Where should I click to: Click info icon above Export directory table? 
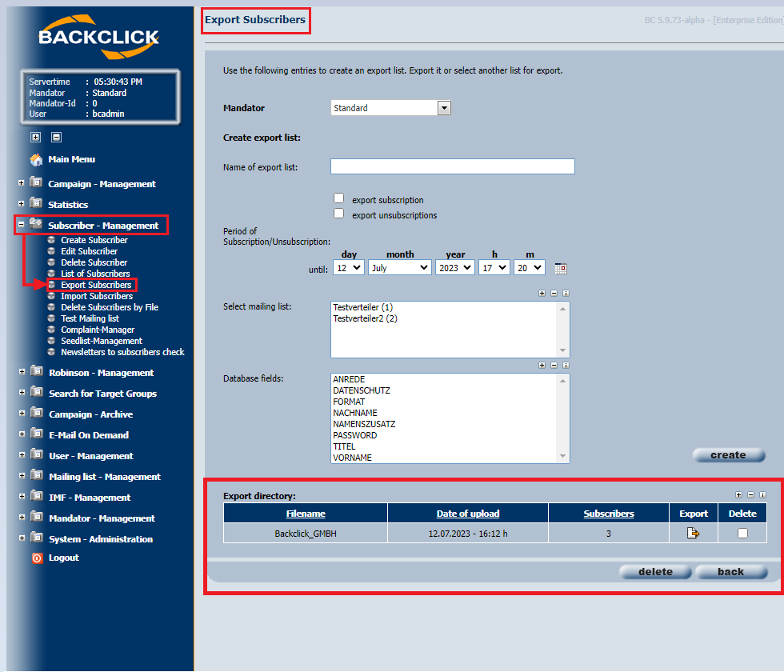pyautogui.click(x=762, y=495)
